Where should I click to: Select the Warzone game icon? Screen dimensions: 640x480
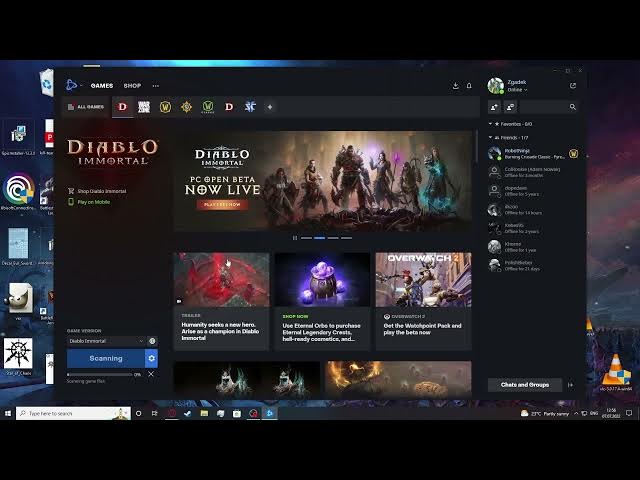click(x=144, y=107)
